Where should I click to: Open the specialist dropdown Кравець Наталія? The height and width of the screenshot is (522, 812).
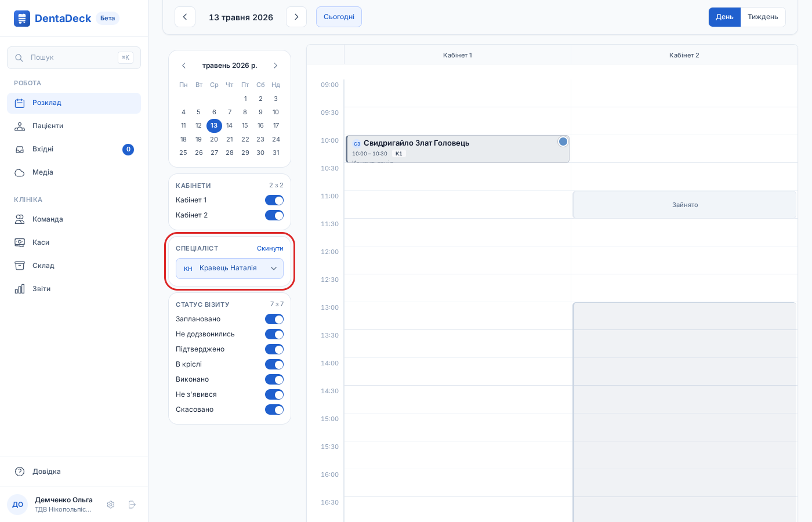230,269
